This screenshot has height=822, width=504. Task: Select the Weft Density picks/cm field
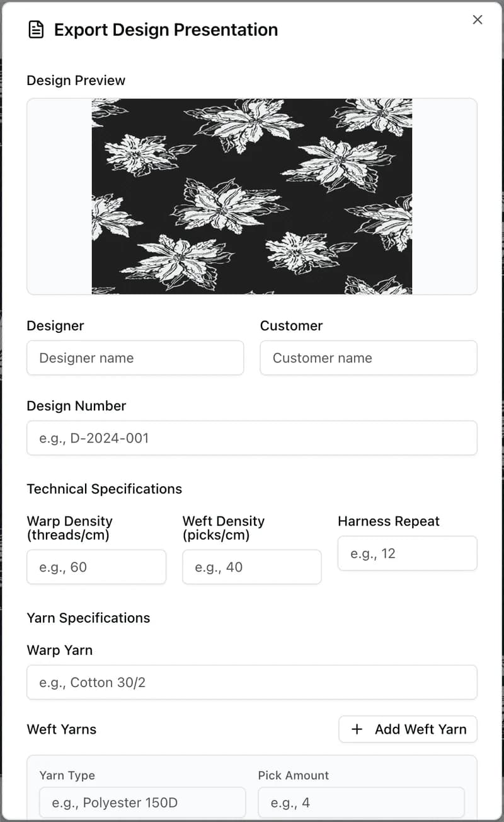(252, 567)
